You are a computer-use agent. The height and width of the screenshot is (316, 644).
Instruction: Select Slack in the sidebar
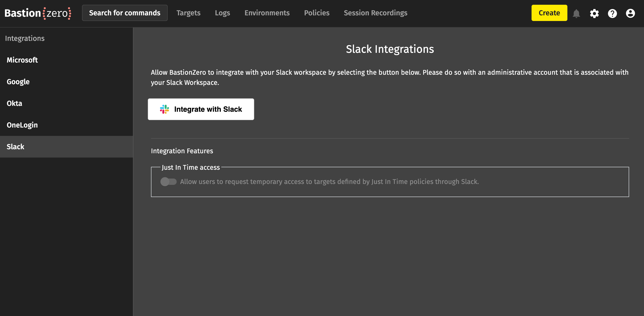pos(16,147)
